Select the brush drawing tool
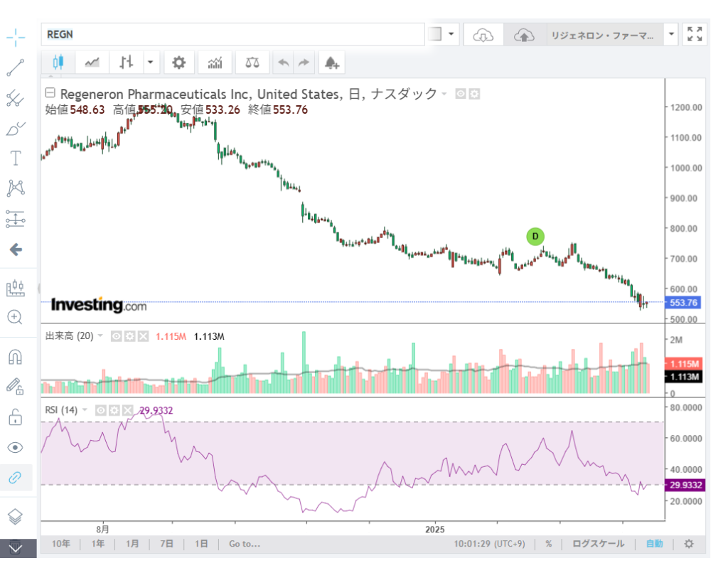 [x=16, y=129]
